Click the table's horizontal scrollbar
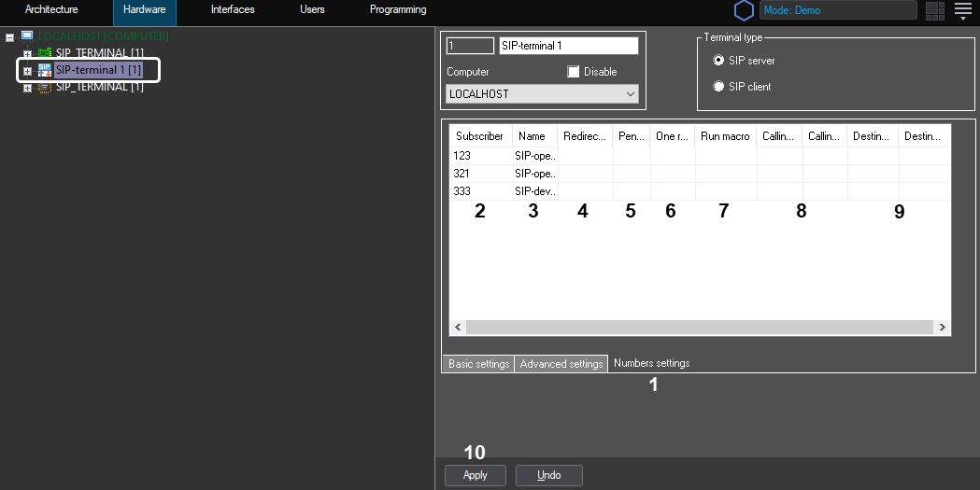This screenshot has width=980, height=490. point(699,328)
